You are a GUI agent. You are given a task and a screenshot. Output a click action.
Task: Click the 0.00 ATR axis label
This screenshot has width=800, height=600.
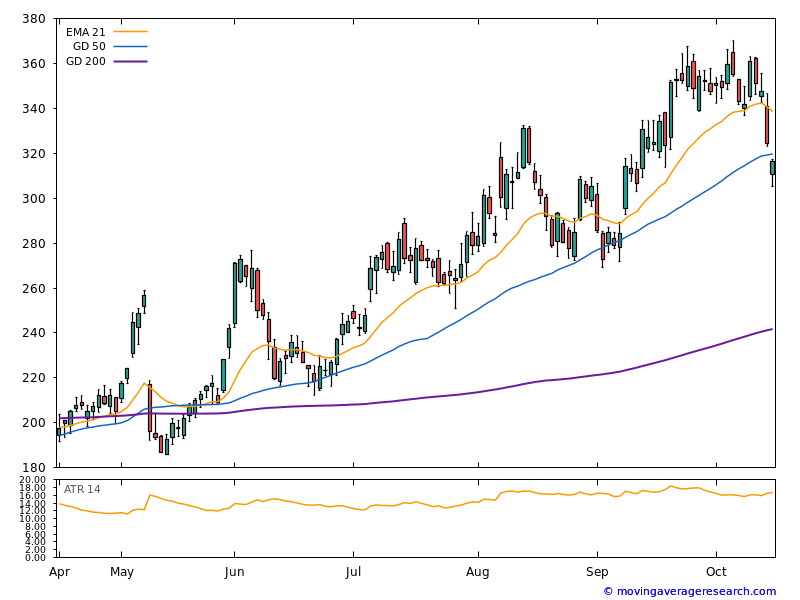coord(35,557)
